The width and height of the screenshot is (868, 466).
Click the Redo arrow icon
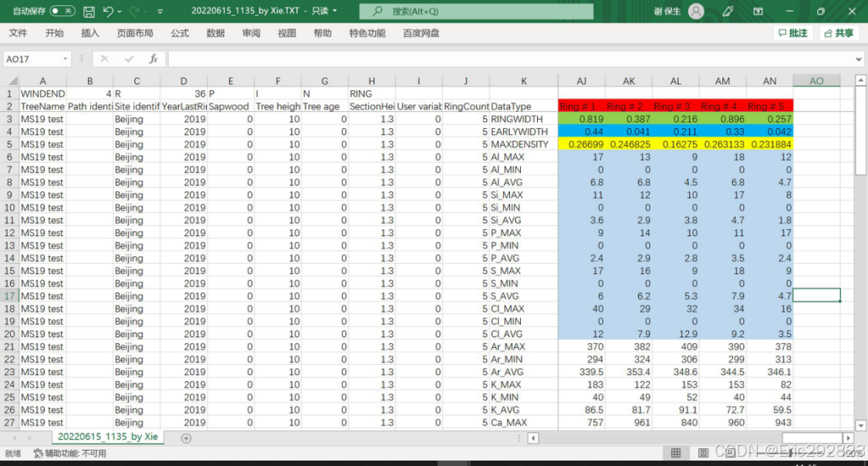click(134, 11)
